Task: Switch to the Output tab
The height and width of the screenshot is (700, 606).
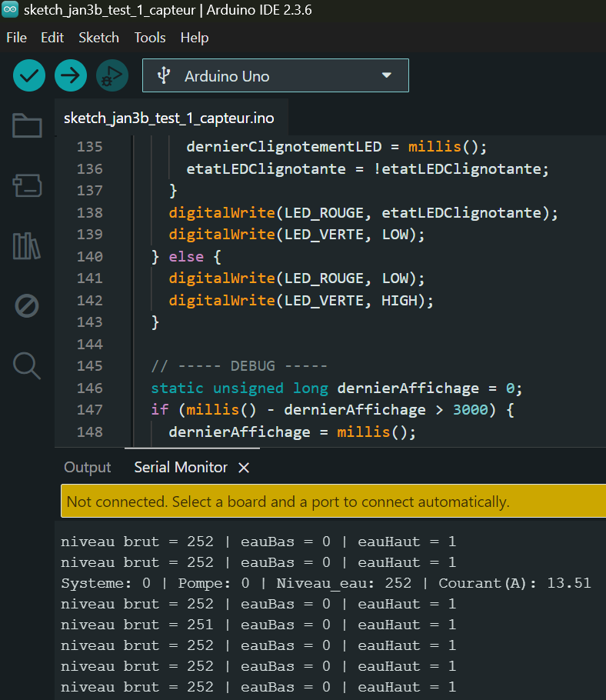Action: (x=88, y=468)
